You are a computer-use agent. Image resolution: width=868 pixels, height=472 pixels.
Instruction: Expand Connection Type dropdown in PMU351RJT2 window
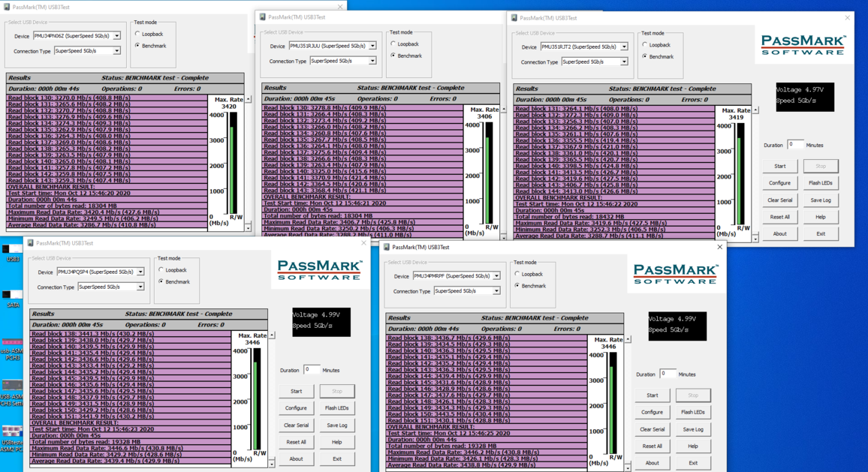point(624,62)
